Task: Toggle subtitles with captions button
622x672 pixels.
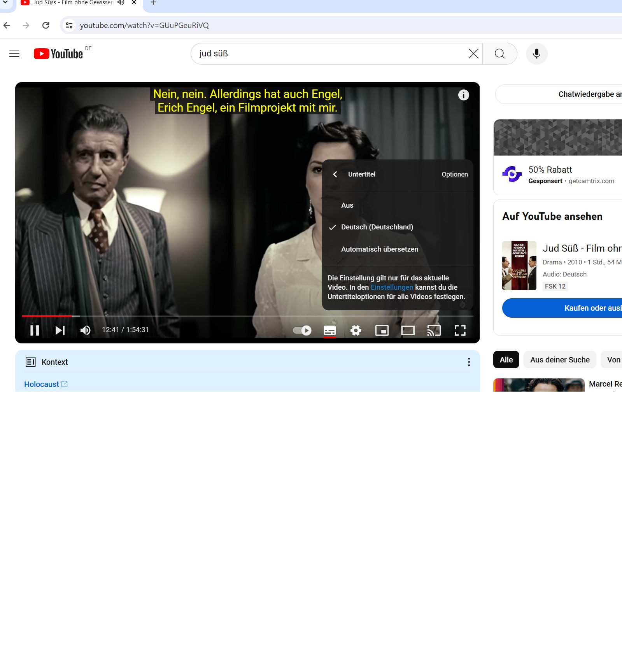Action: click(x=329, y=331)
